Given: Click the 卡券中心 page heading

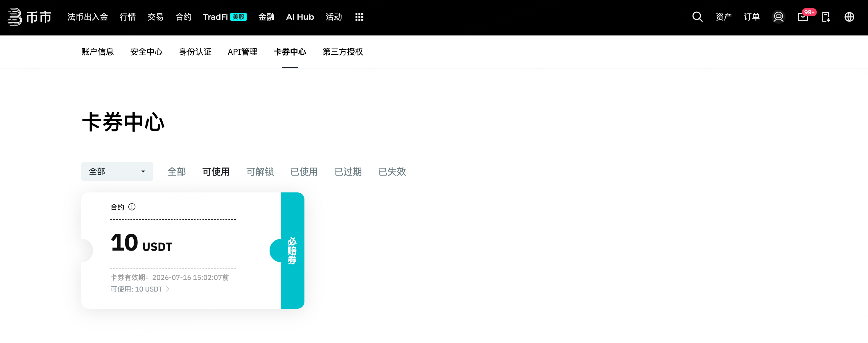Looking at the screenshot, I should (123, 122).
